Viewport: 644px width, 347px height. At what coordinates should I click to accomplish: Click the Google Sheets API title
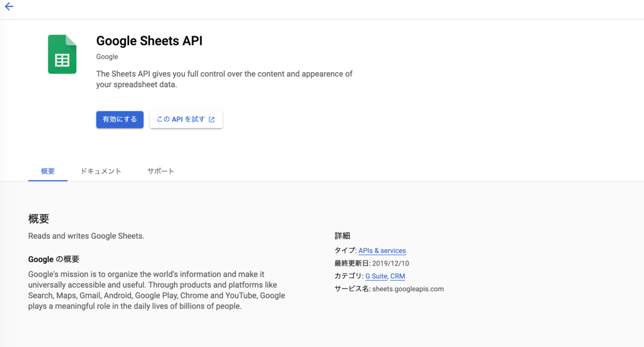(x=149, y=41)
